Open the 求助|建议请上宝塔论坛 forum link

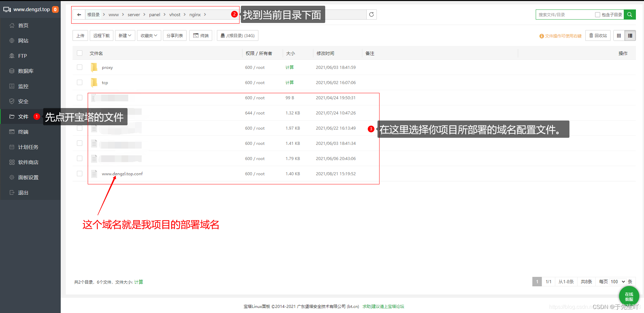click(383, 307)
